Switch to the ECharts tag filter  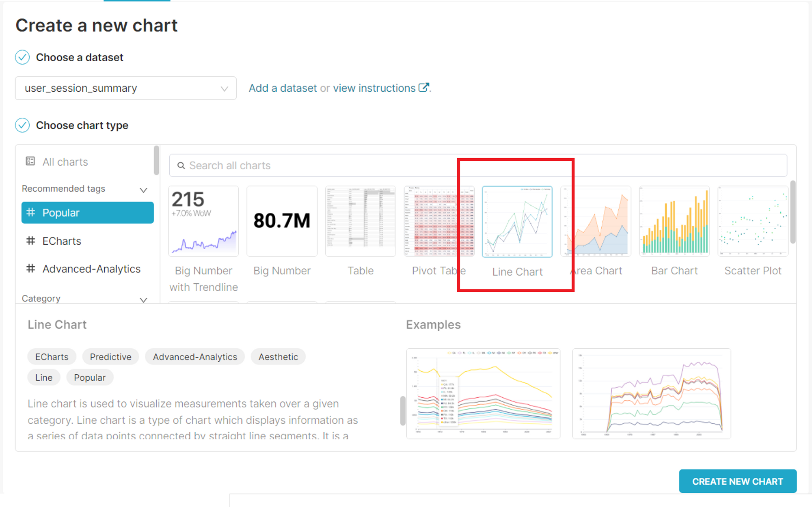[x=62, y=241]
